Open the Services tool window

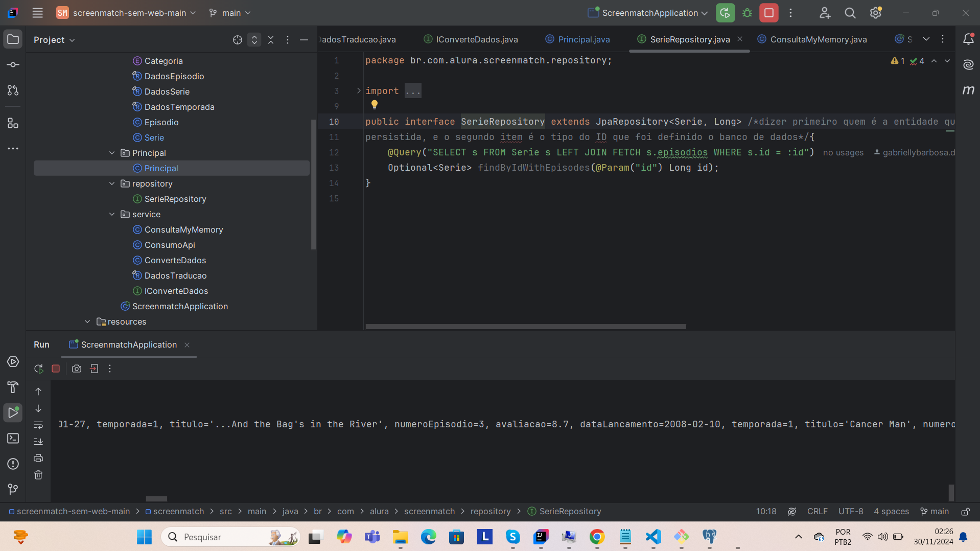[13, 362]
